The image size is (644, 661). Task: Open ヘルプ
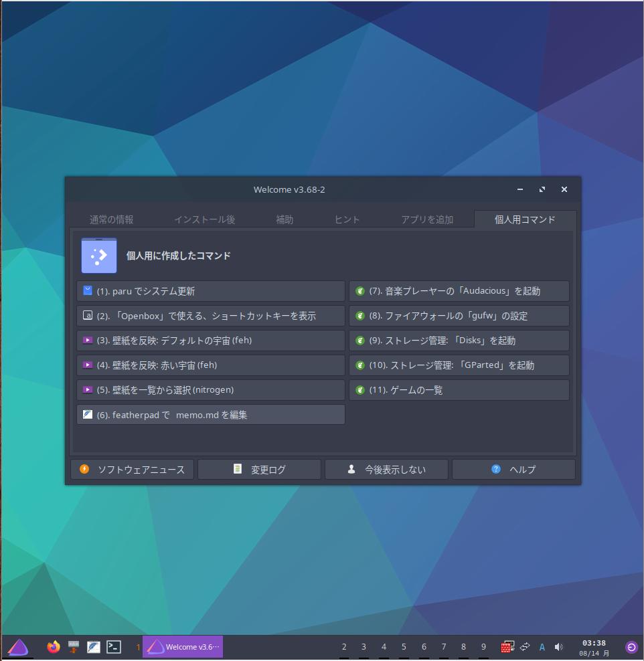click(x=513, y=469)
